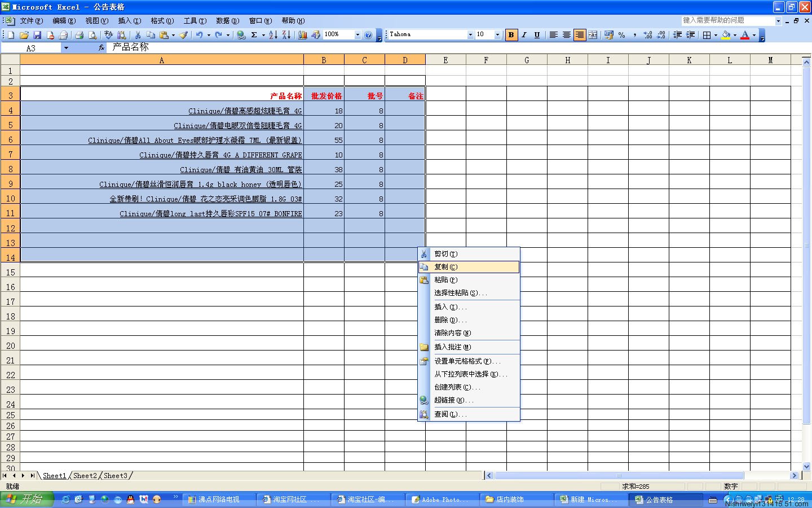812x508 pixels.
Task: Expand the Borders dropdown arrow
Action: click(x=716, y=35)
